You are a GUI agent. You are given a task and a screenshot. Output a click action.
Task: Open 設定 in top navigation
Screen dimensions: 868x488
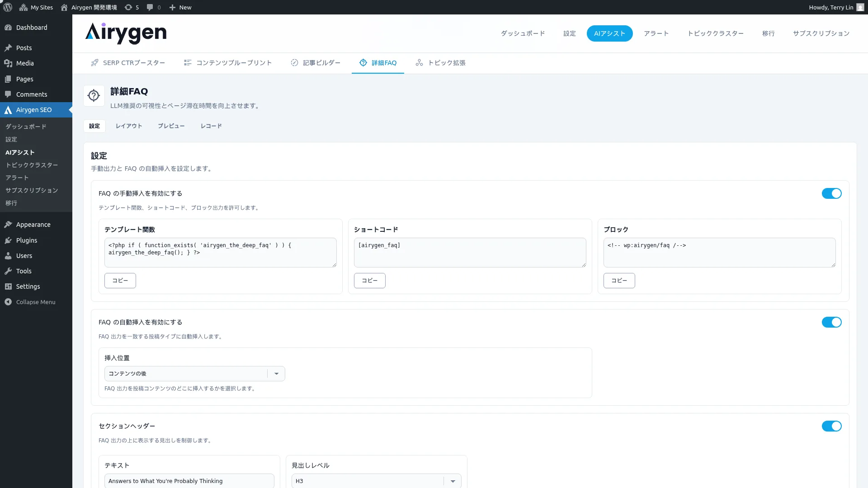tap(570, 33)
